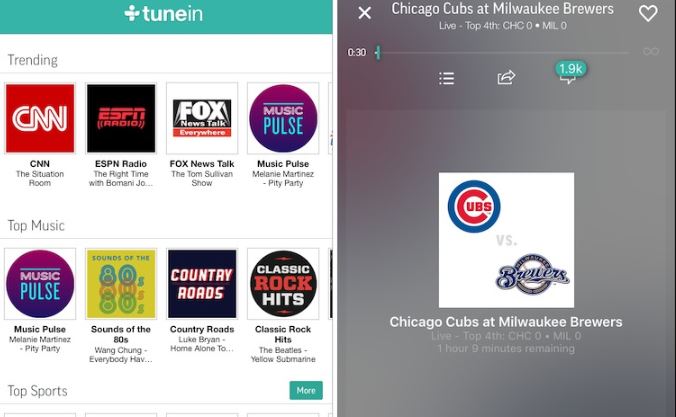Open the Classic Rock Hits logo
This screenshot has width=676, height=417.
(x=283, y=284)
